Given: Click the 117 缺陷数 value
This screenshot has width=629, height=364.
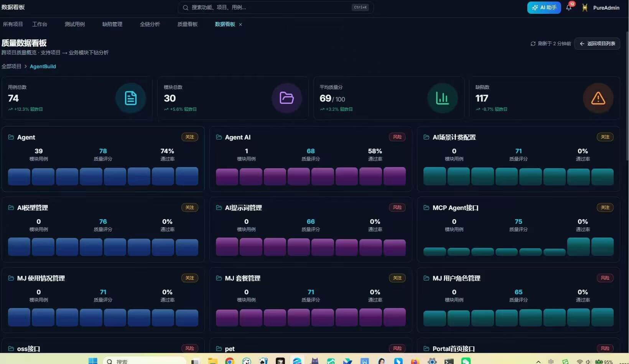Looking at the screenshot, I should click(x=482, y=98).
